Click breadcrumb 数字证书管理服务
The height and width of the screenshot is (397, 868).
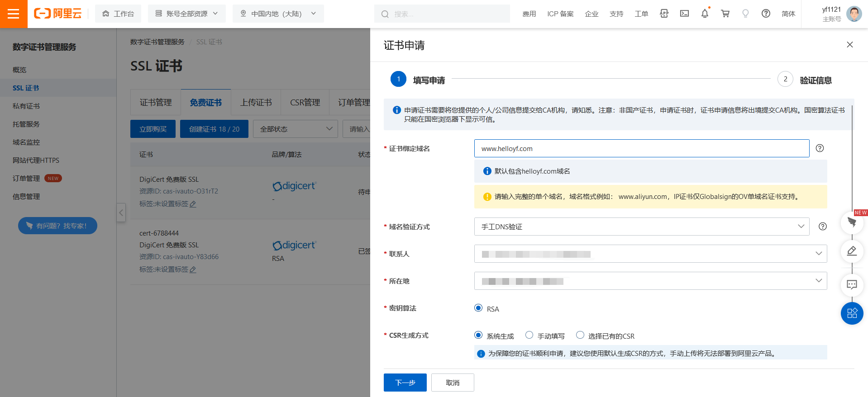click(x=157, y=42)
